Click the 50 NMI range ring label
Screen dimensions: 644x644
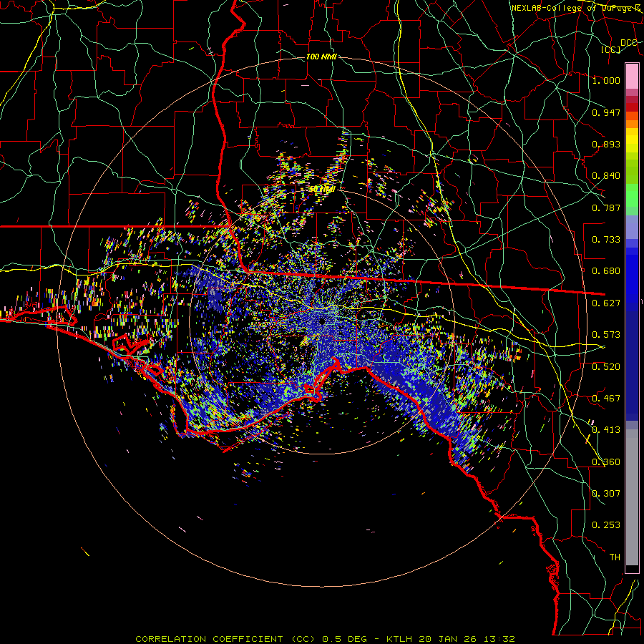323,190
